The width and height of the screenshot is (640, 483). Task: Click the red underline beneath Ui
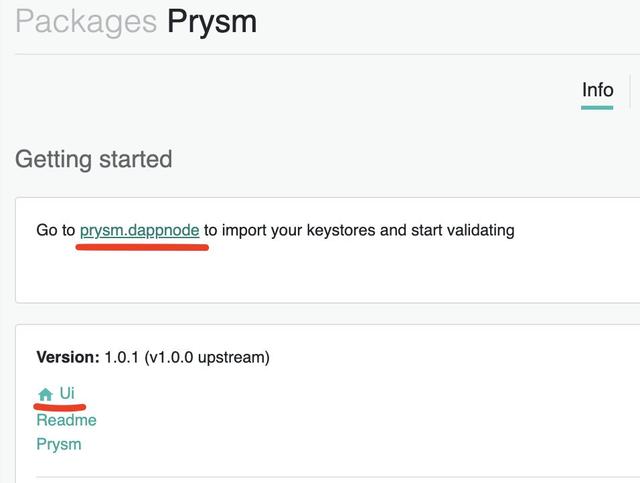coord(60,406)
